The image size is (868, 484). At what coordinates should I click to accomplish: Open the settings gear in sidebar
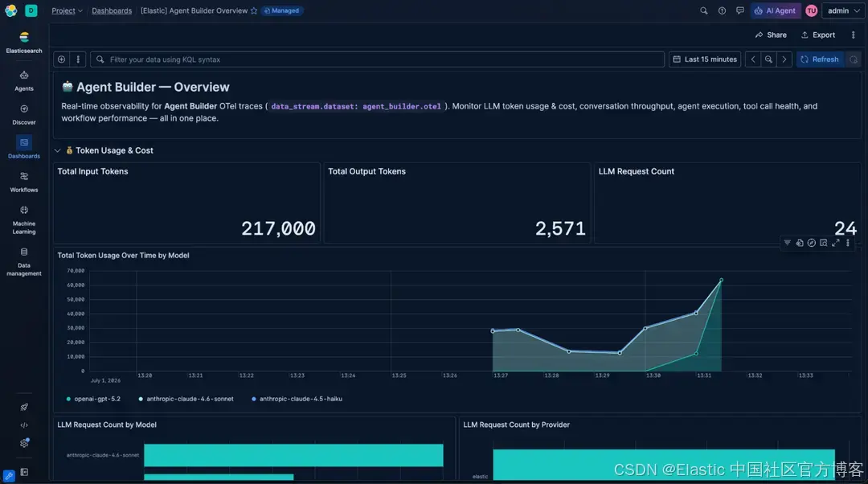[24, 443]
